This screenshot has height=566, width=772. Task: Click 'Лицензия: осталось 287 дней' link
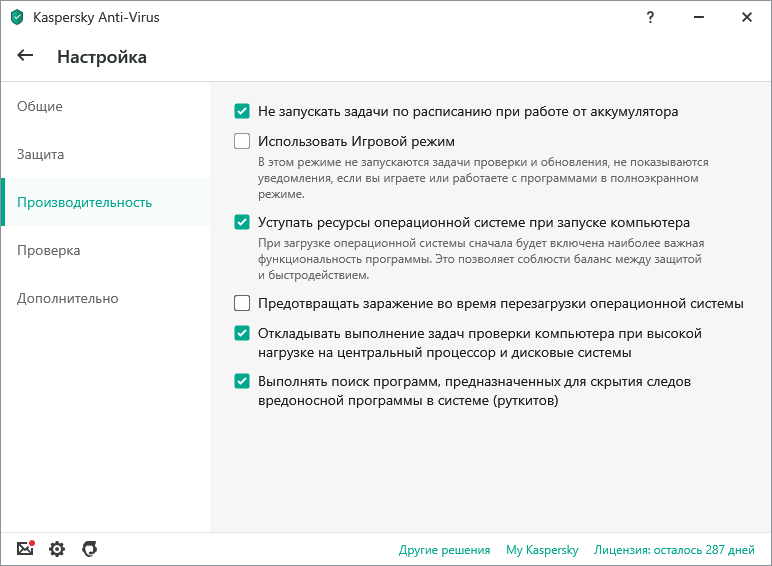click(x=674, y=550)
